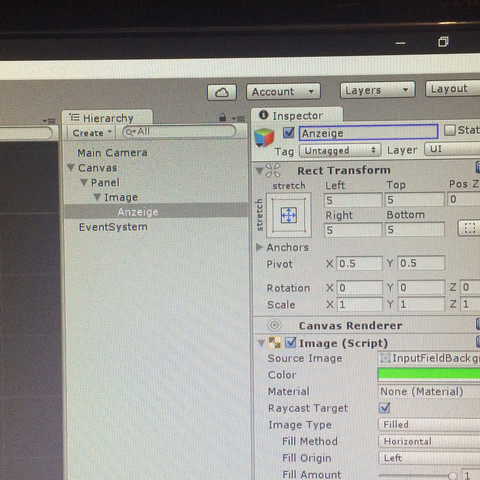Edit the Rotation X field
480x480 pixels.
tap(359, 288)
